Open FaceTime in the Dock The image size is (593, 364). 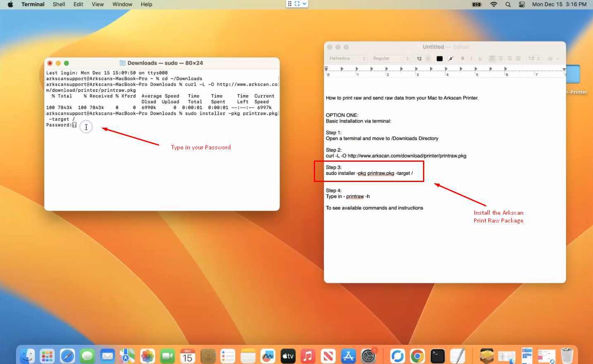tap(167, 356)
